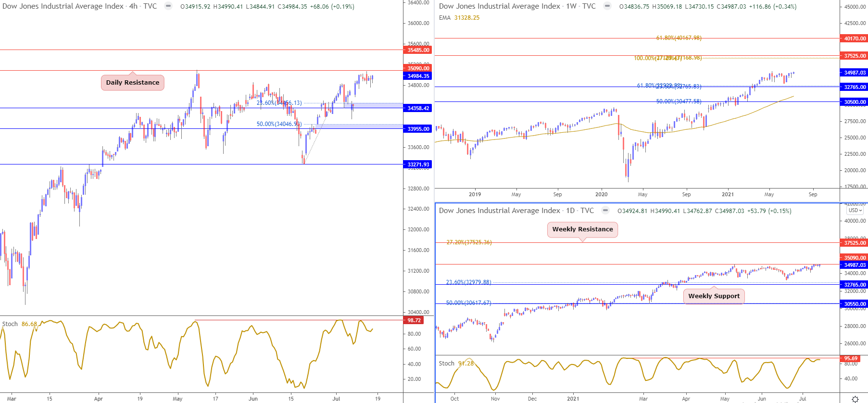Click the Dec label on daily time axis
Image resolution: width=868 pixels, height=403 pixels.
pos(532,399)
